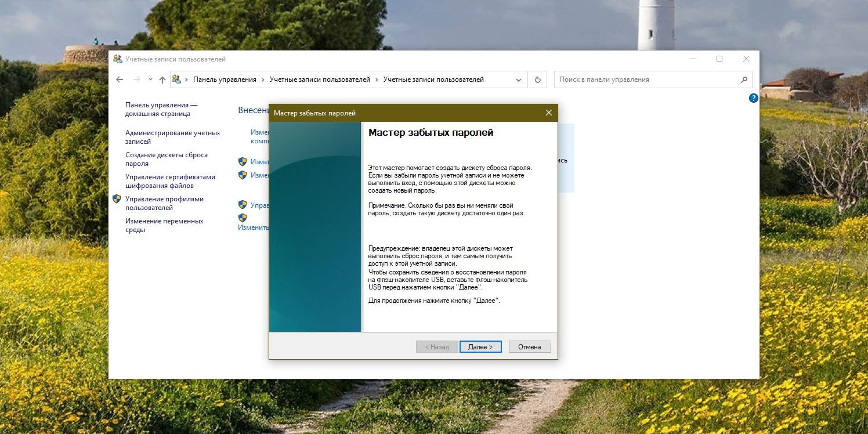868x434 pixels.
Task: Open 'Администрирование учетных записей' link
Action: pyautogui.click(x=172, y=137)
